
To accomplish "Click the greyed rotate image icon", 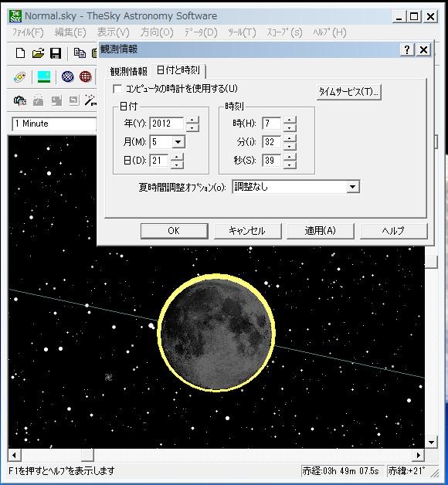I will coord(74,101).
